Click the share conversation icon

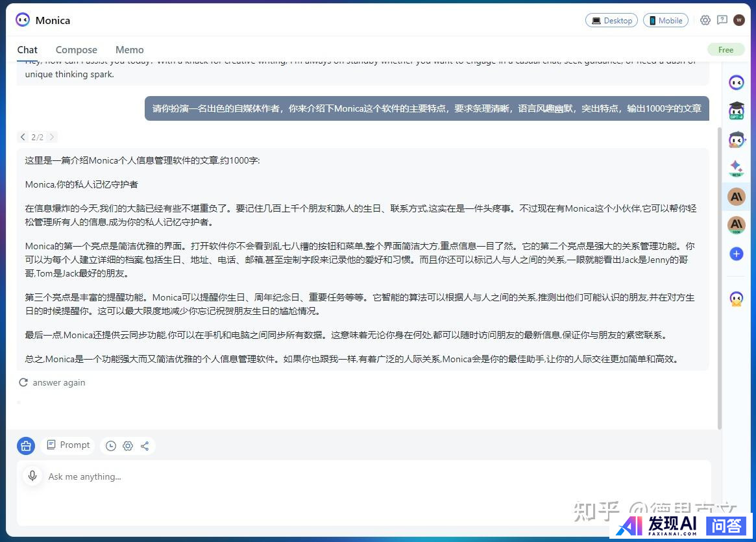pos(145,446)
